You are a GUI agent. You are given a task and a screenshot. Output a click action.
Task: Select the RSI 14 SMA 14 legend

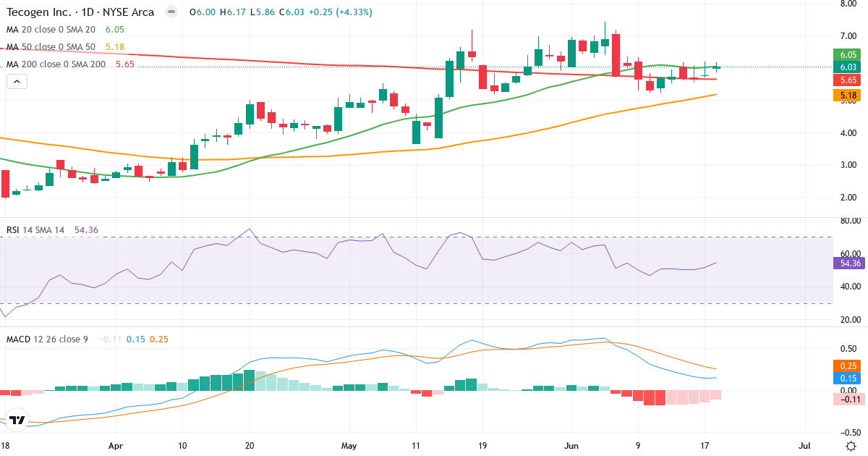click(35, 230)
